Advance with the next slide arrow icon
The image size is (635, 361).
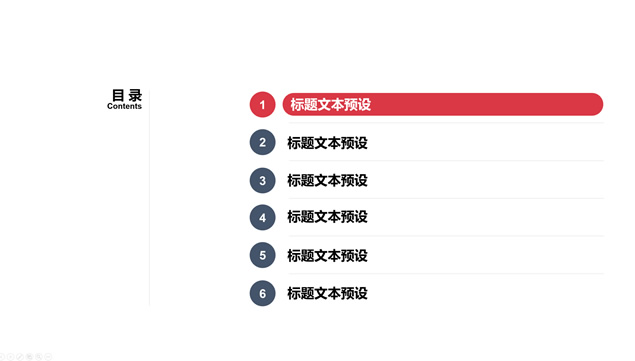click(x=11, y=357)
